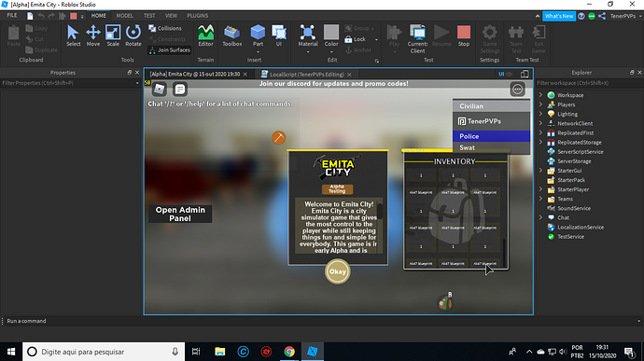Select the Select tool
Image resolution: width=644 pixels, height=361 pixels.
point(73,35)
